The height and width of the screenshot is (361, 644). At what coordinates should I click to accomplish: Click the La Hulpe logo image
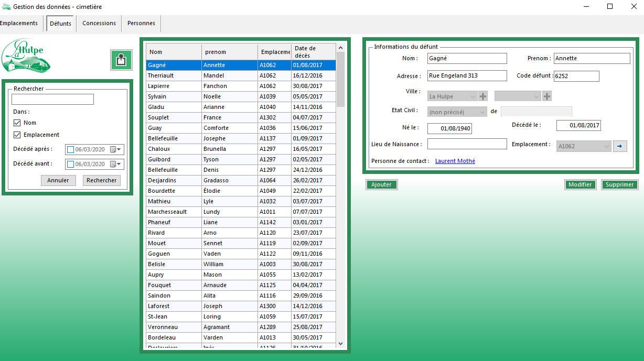[x=26, y=56]
